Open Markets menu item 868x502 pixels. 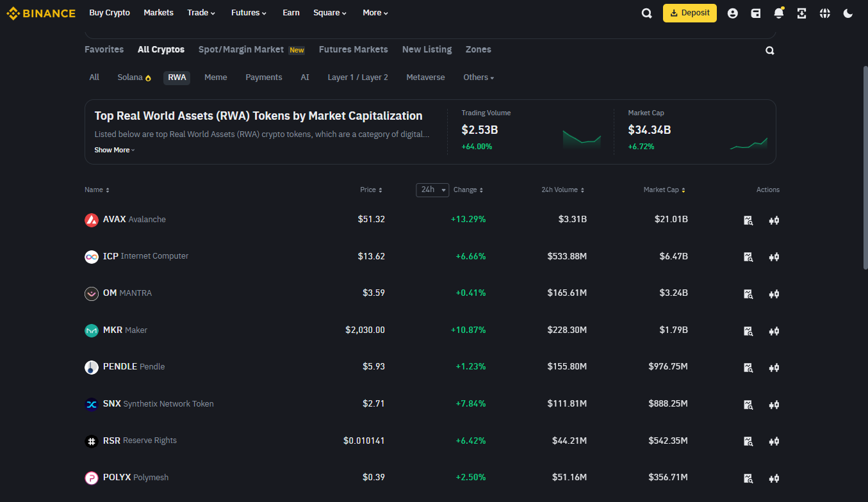pyautogui.click(x=158, y=13)
